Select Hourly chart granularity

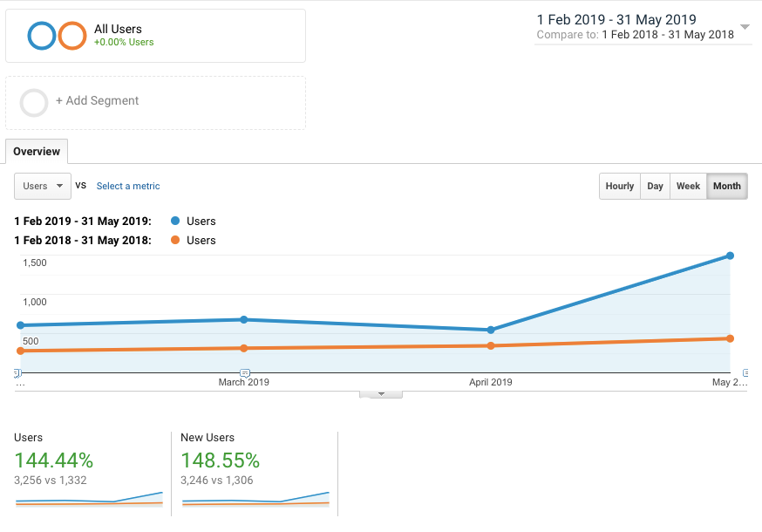620,187
